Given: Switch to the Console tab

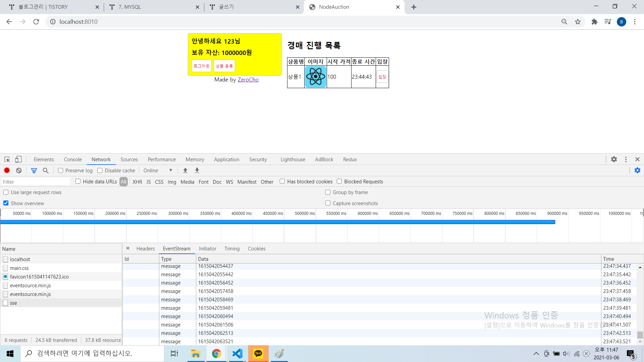Looking at the screenshot, I should [73, 160].
